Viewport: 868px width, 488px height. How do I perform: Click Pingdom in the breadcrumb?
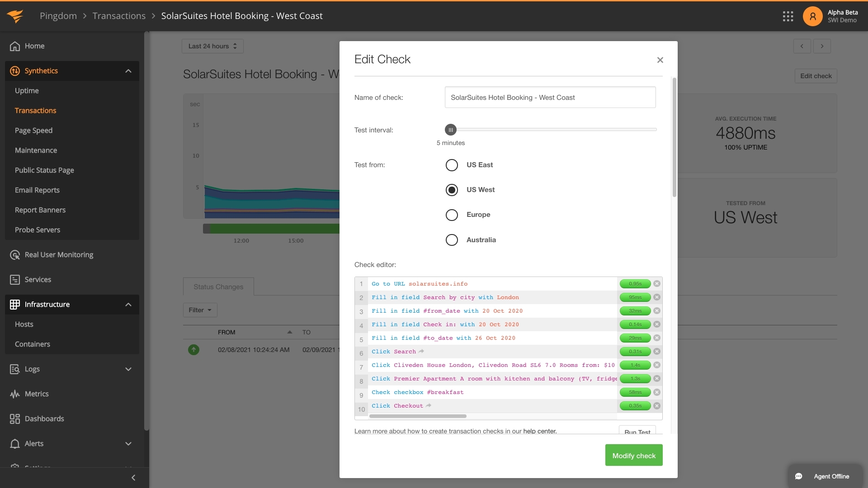tap(58, 16)
